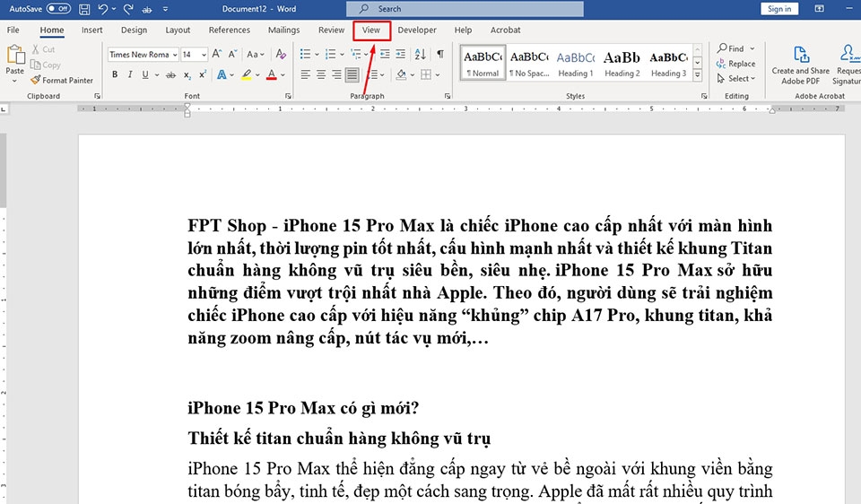Toggle Subscript formatting
The height and width of the screenshot is (504, 861).
pos(187,74)
